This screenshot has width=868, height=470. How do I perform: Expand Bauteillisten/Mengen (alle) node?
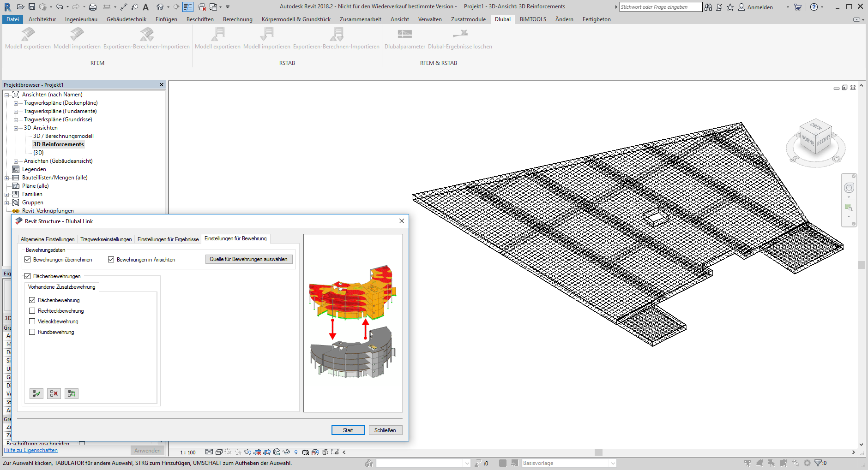[7, 178]
